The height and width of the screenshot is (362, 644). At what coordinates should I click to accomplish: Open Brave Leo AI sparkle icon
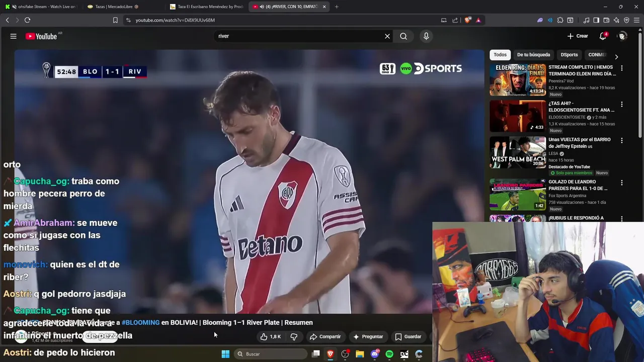click(616, 20)
